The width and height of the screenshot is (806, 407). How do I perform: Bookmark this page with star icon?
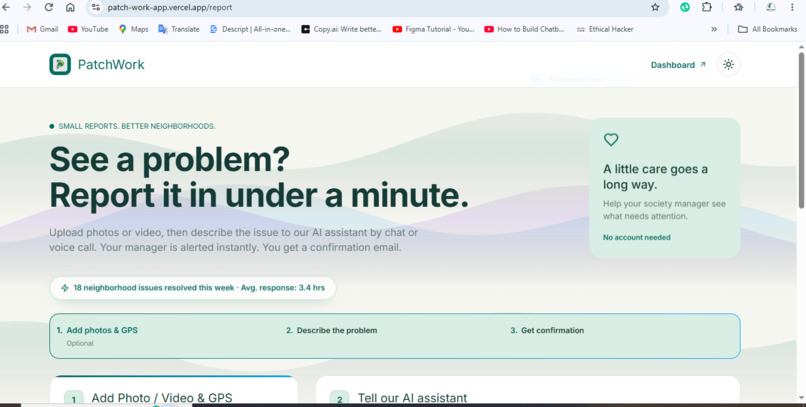[655, 7]
